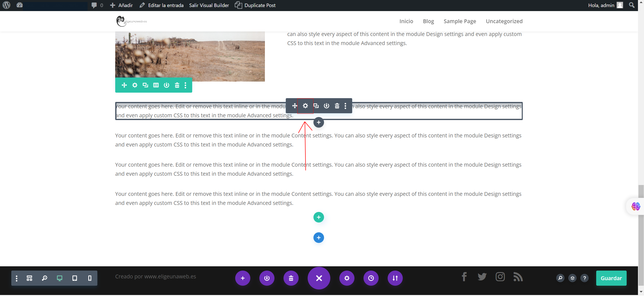The image size is (644, 296).
Task: Open the Blog menu item
Action: (428, 21)
